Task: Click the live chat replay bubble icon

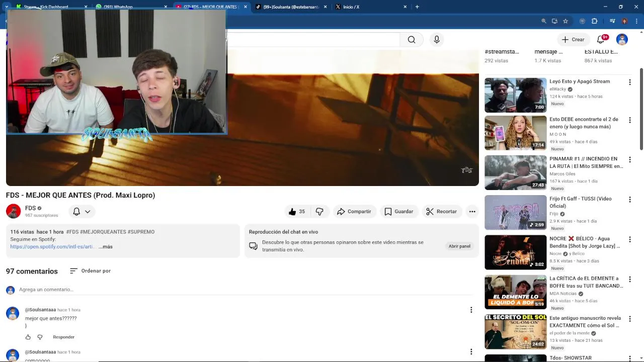Action: coord(253,246)
